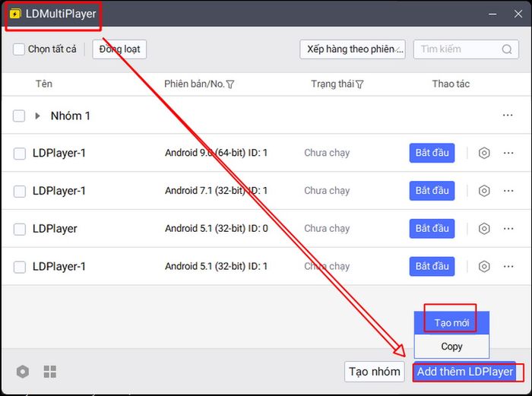Viewport: 532px width, 396px height.
Task: Open multi-player settings hexagon at bottom left
Action: point(23,372)
